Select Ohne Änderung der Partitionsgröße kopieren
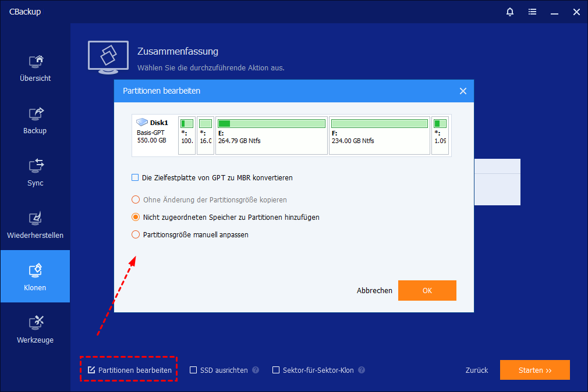The height and width of the screenshot is (392, 588). coord(136,199)
